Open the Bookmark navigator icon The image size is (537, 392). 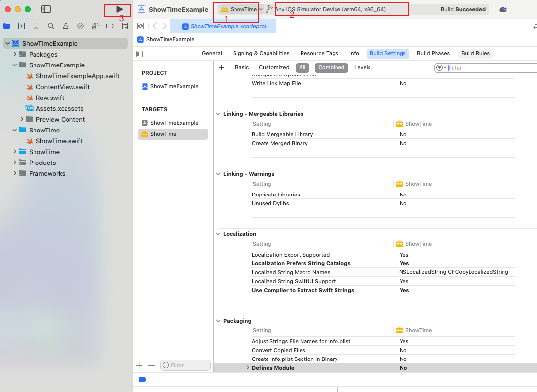36,26
